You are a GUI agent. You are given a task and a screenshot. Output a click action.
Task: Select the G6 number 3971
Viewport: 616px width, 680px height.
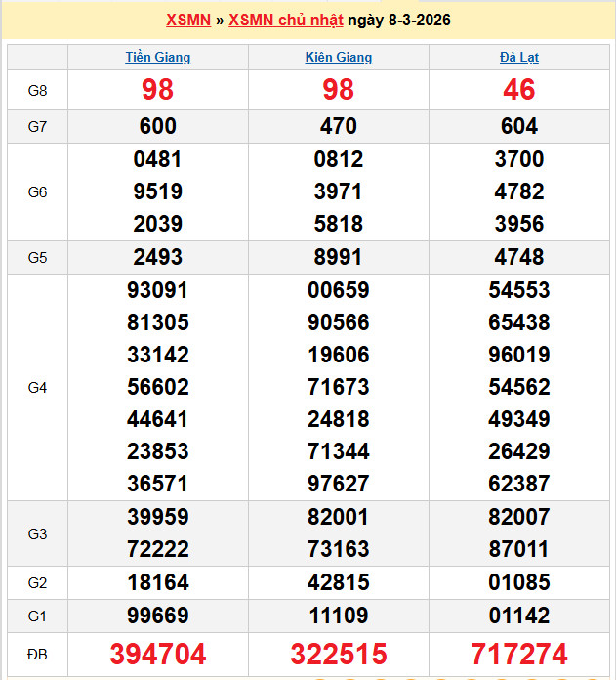coord(339,191)
